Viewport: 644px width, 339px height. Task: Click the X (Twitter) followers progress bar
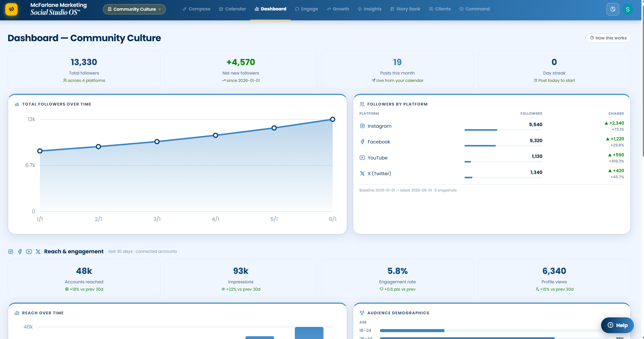click(x=503, y=178)
